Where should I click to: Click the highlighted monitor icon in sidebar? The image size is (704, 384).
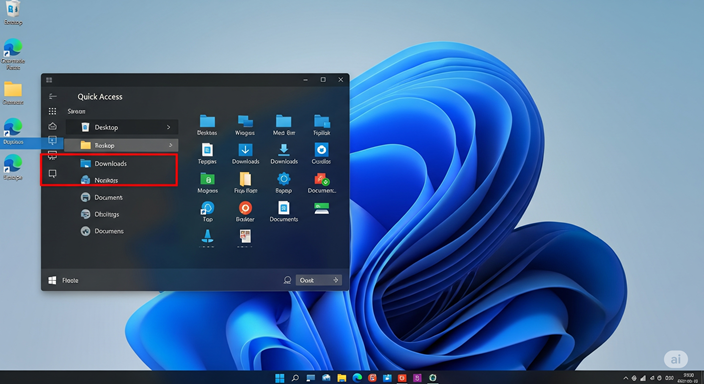(53, 141)
